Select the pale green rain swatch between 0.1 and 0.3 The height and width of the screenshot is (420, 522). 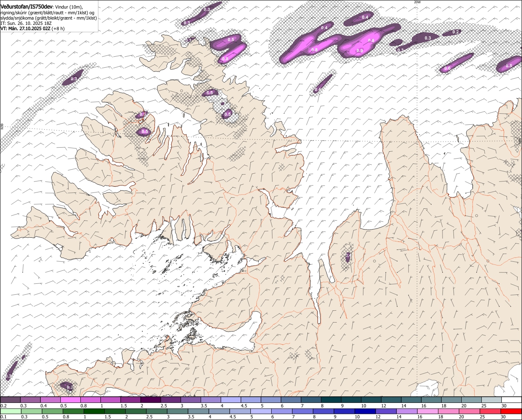11,411
